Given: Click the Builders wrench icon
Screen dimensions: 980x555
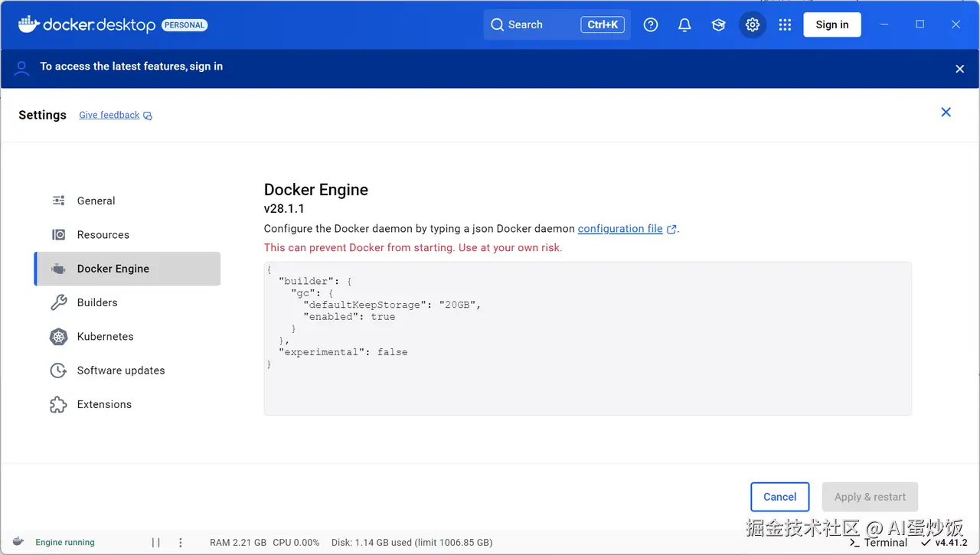Looking at the screenshot, I should (x=58, y=302).
